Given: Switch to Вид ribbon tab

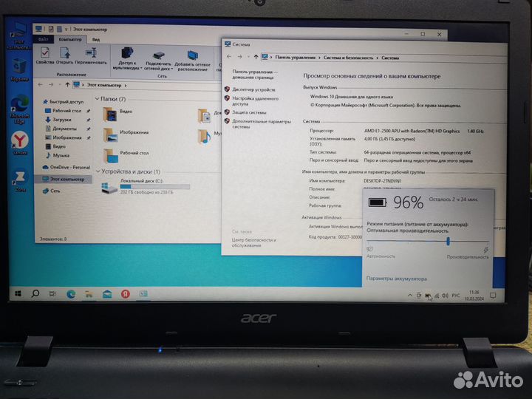Looking at the screenshot, I should tap(96, 40).
